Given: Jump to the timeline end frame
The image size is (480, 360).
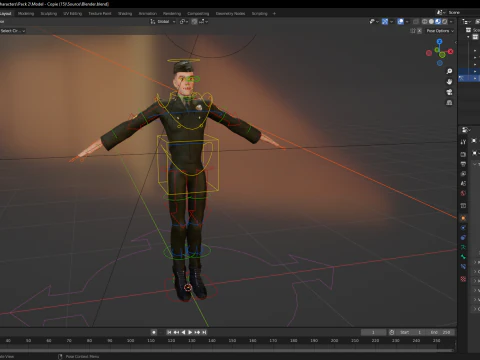Looking at the screenshot, I should click(x=204, y=332).
